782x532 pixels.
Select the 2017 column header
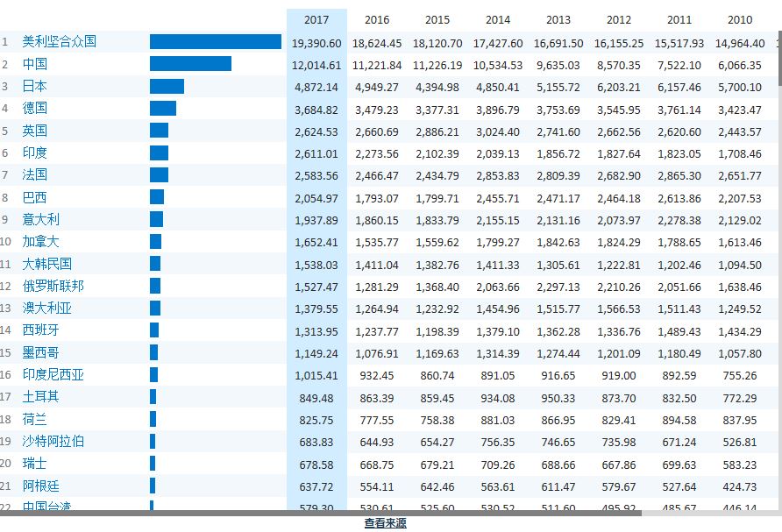point(316,20)
